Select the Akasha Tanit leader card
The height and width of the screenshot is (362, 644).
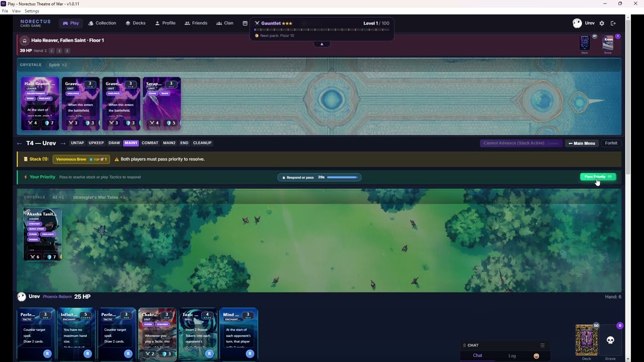point(42,234)
